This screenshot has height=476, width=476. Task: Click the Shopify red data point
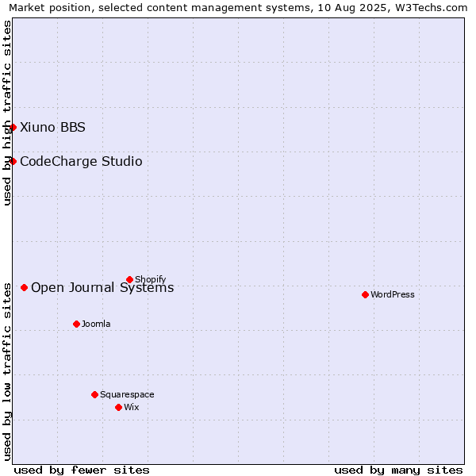pyautogui.click(x=129, y=279)
